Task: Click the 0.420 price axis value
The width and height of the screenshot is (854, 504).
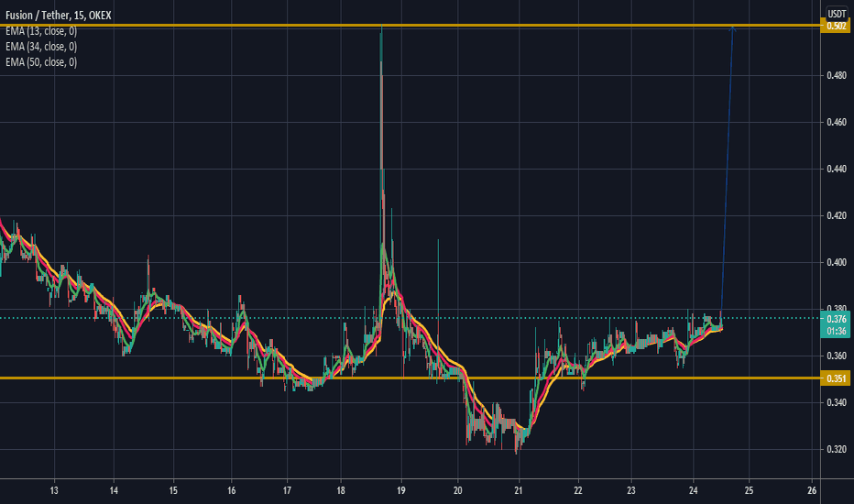Action: tap(837, 215)
